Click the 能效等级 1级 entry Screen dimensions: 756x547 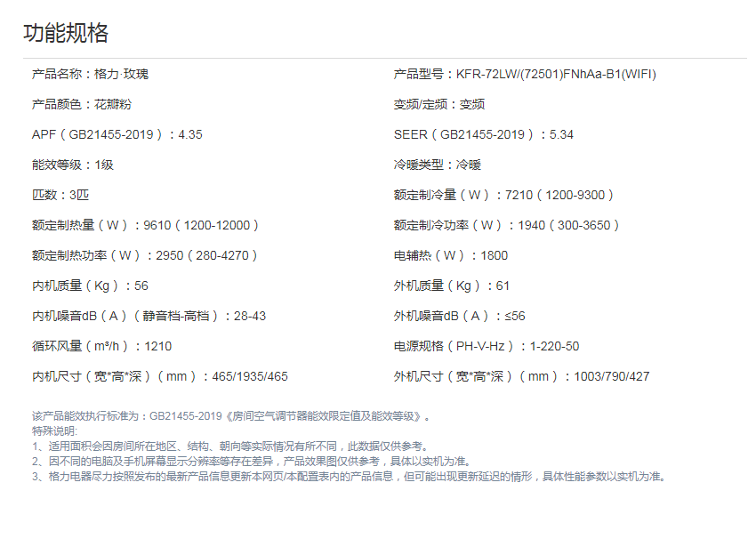pos(72,165)
